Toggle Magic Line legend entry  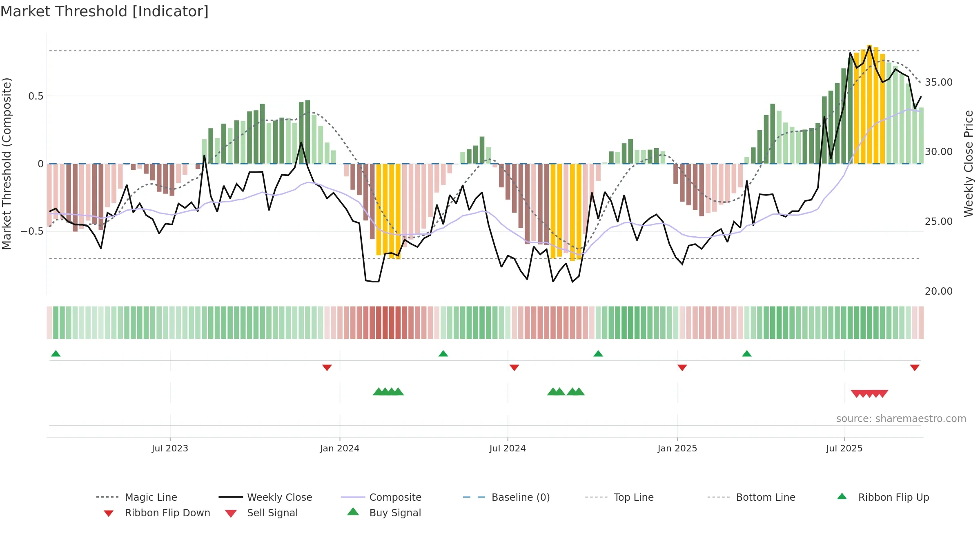[x=136, y=497]
